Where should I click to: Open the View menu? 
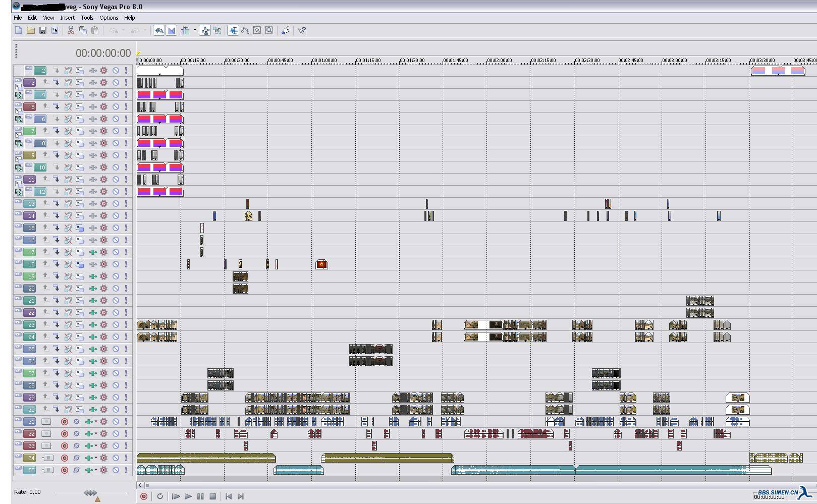[x=48, y=18]
